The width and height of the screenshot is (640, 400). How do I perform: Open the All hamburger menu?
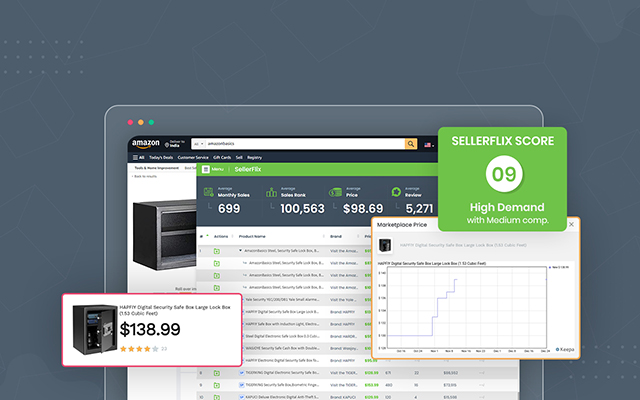138,158
